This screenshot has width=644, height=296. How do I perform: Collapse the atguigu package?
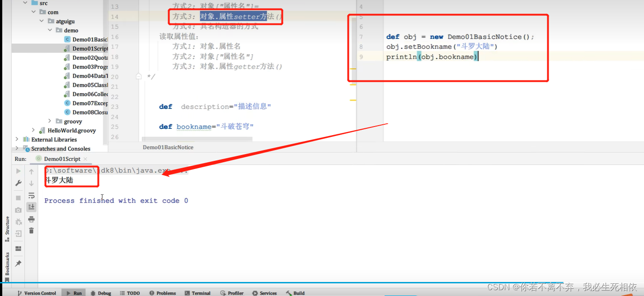[42, 21]
